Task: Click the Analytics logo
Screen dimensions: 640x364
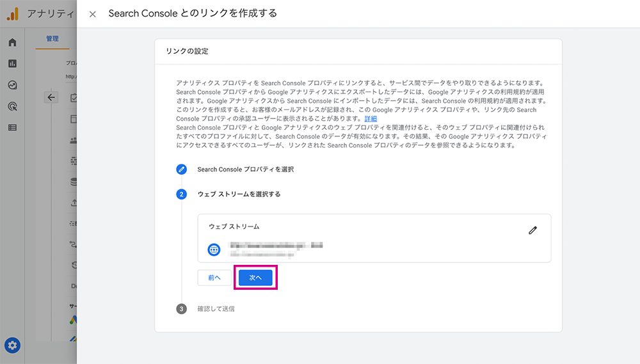Action: pos(13,14)
